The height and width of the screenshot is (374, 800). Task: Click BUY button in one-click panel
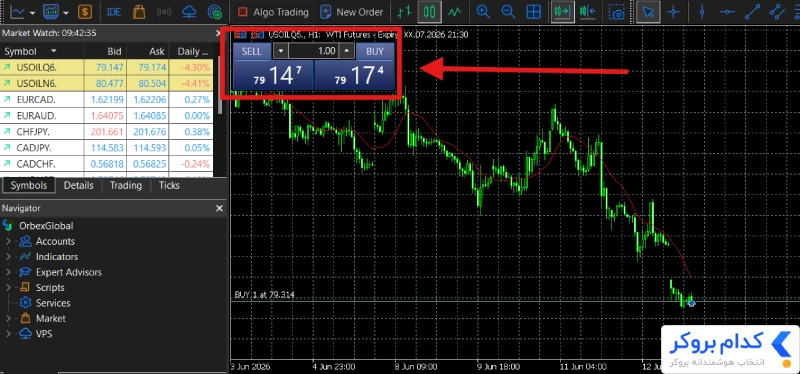click(375, 52)
